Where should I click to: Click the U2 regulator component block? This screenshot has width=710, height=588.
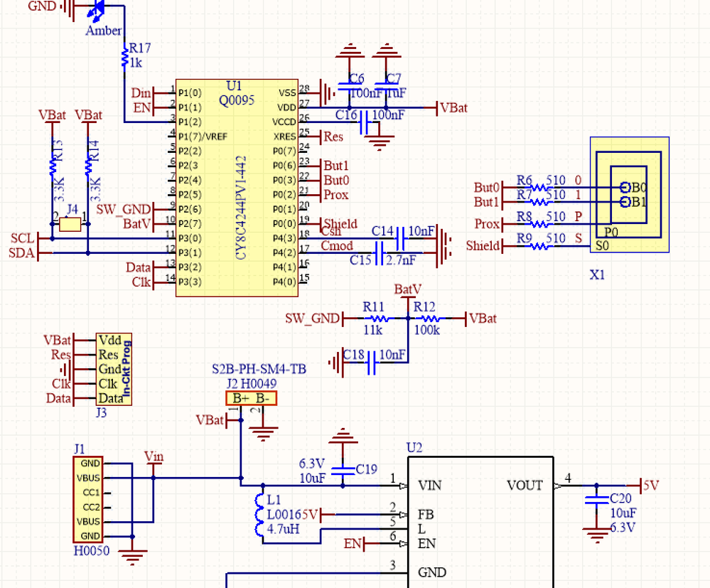click(480, 522)
